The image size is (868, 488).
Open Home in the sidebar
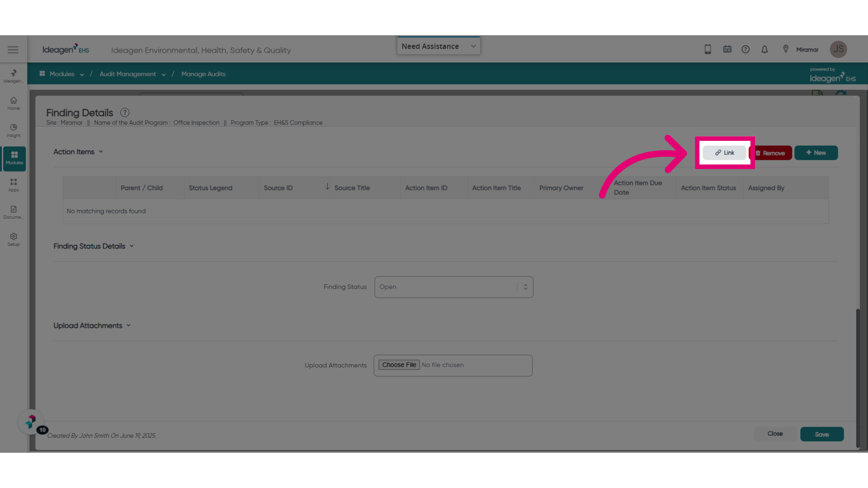pyautogui.click(x=14, y=103)
